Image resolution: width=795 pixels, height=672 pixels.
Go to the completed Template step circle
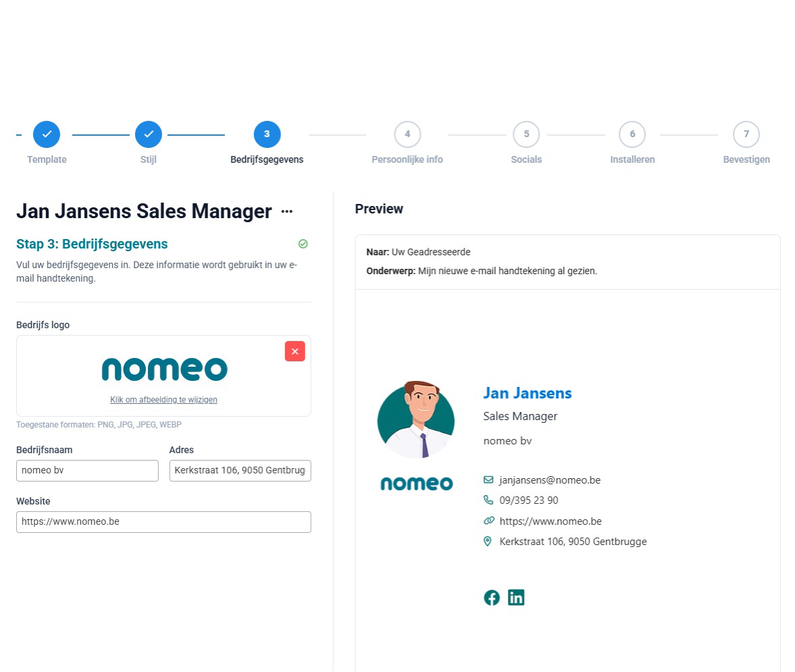coord(47,134)
